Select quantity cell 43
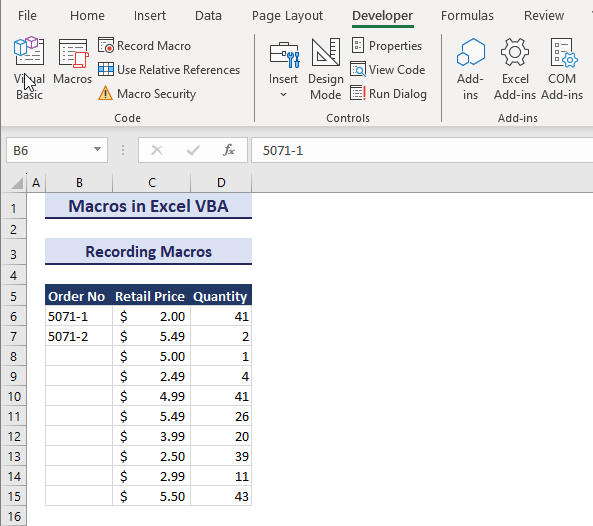Image resolution: width=593 pixels, height=526 pixels. tap(221, 496)
